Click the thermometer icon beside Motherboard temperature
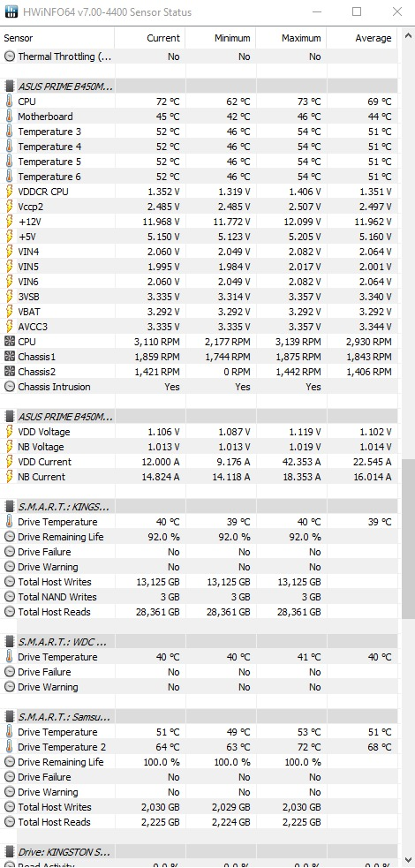 pos(10,117)
